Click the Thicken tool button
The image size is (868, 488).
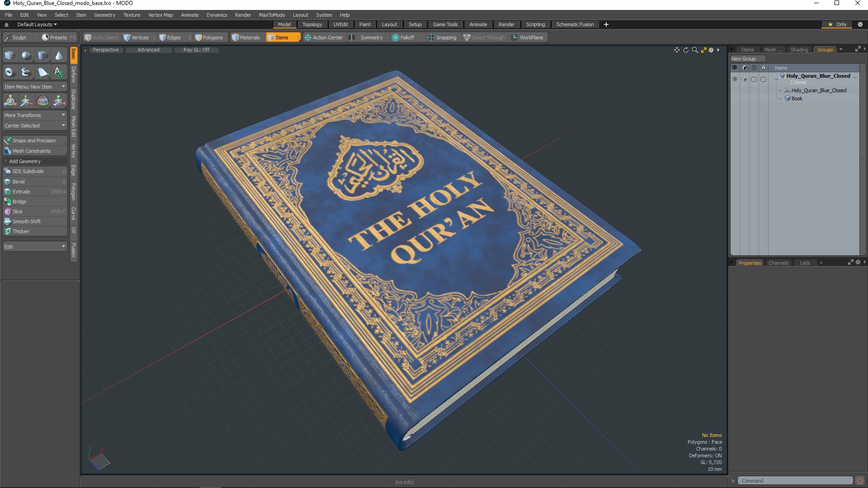tap(35, 231)
